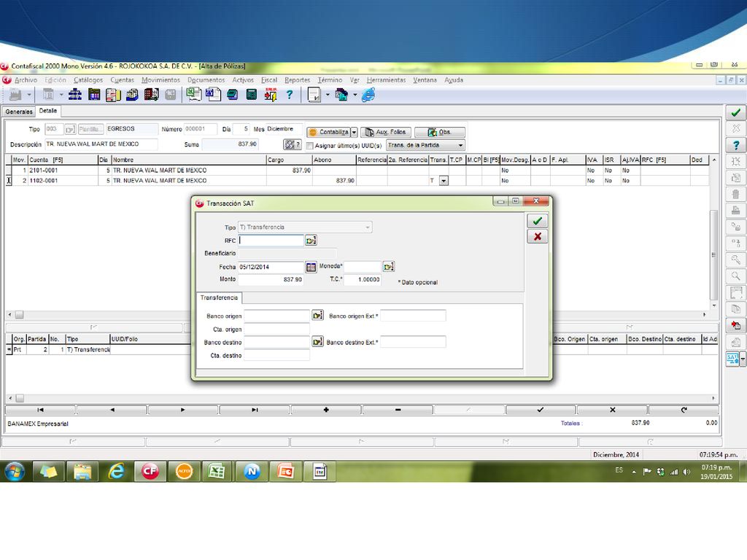Open the PowerPoint icon in the taskbar

pyautogui.click(x=285, y=472)
